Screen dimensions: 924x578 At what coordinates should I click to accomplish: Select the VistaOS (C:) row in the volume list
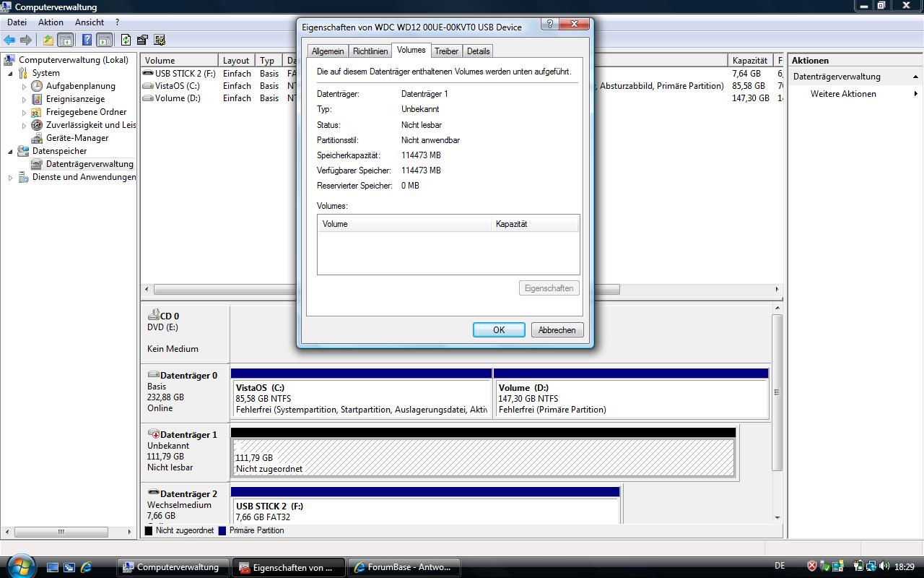(177, 86)
